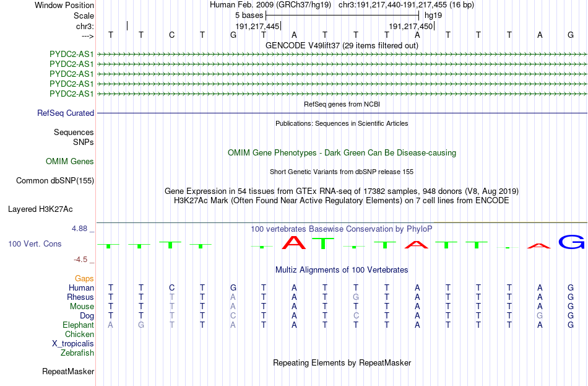Click the RefSeq Curated track label
Image resolution: width=588 pixels, height=386 pixels.
pos(66,113)
